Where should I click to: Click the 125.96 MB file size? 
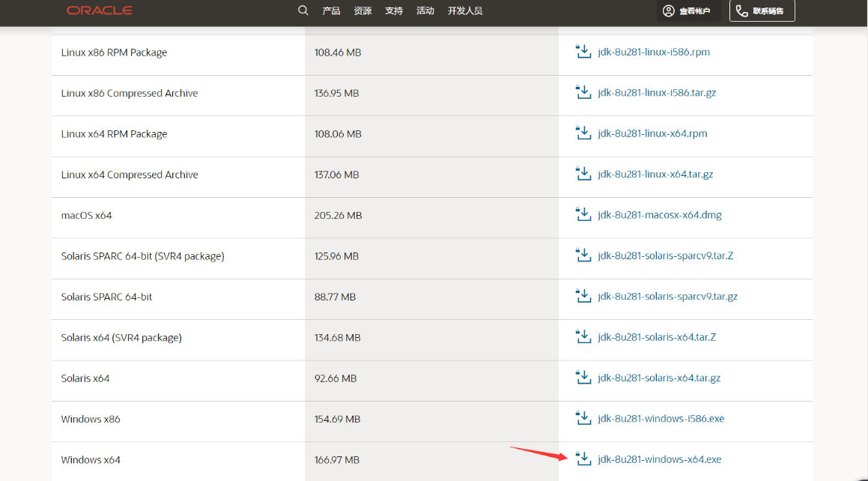[336, 256]
